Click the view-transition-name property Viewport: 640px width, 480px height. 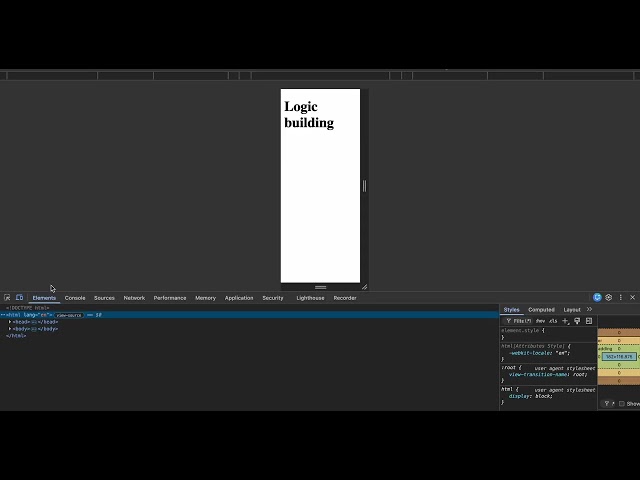coord(539,375)
